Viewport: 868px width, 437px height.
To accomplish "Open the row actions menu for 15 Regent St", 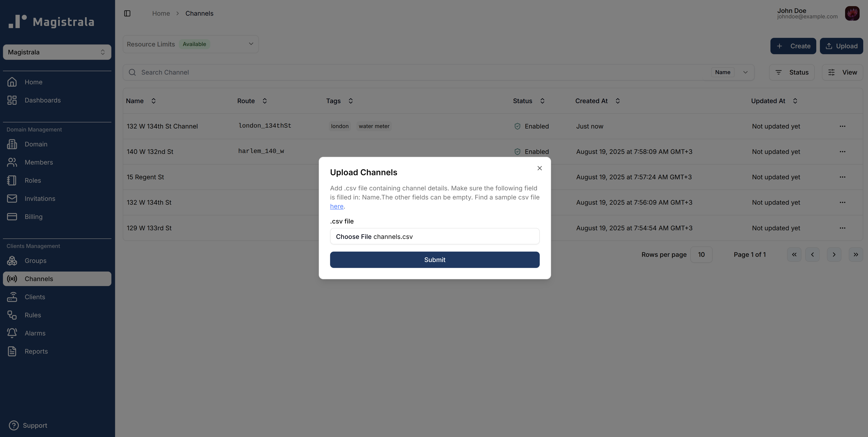I will [842, 177].
